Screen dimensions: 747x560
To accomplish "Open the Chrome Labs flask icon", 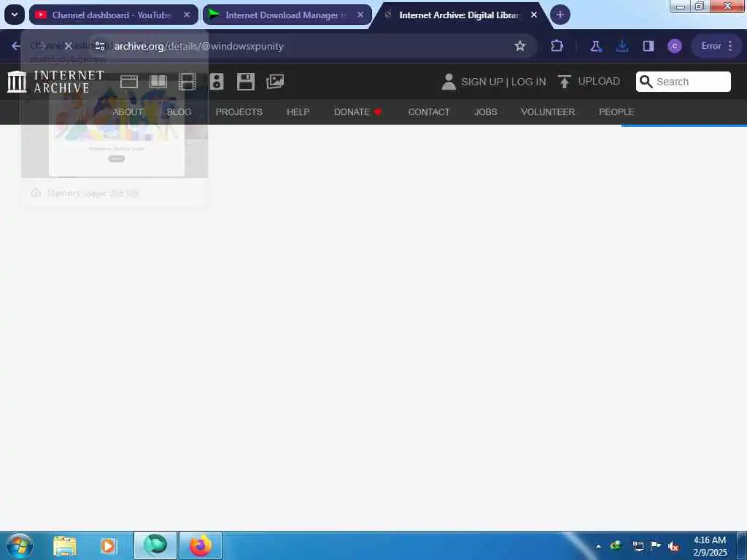I will (x=595, y=46).
